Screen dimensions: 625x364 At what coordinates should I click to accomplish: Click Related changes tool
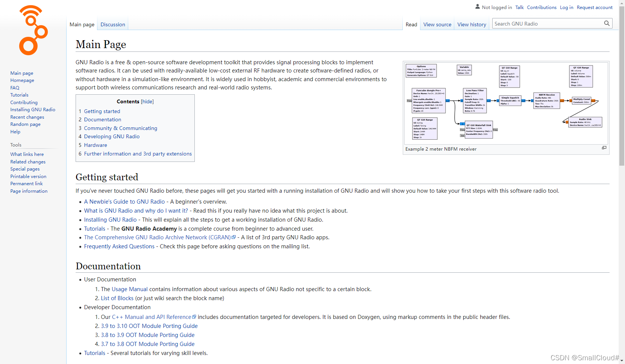coord(28,162)
